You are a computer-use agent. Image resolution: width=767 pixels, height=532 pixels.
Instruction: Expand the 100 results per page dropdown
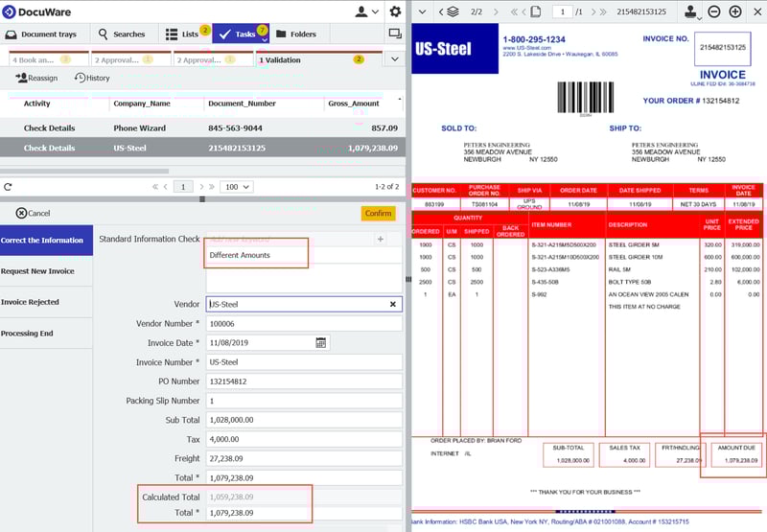coord(236,187)
